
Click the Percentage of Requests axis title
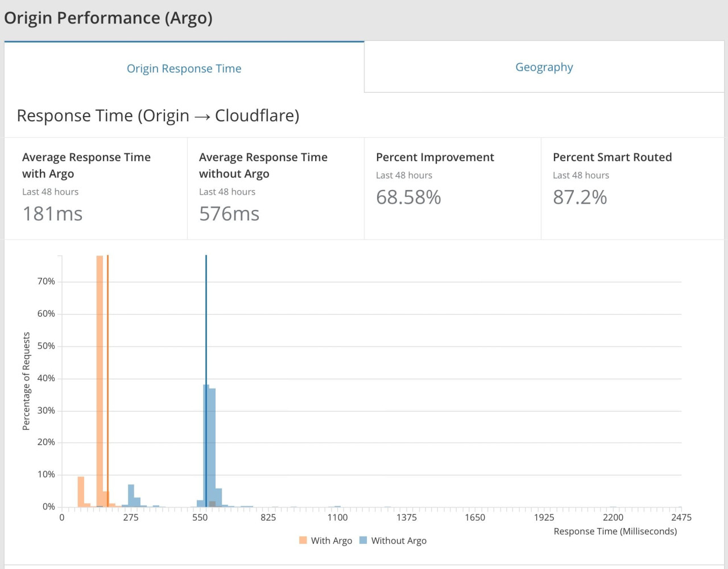26,381
